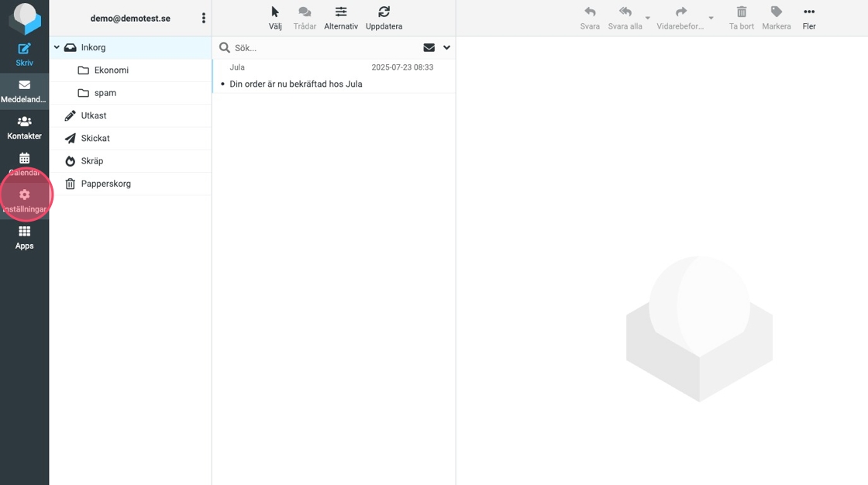Click the Välj selection cursor icon

coord(275,12)
